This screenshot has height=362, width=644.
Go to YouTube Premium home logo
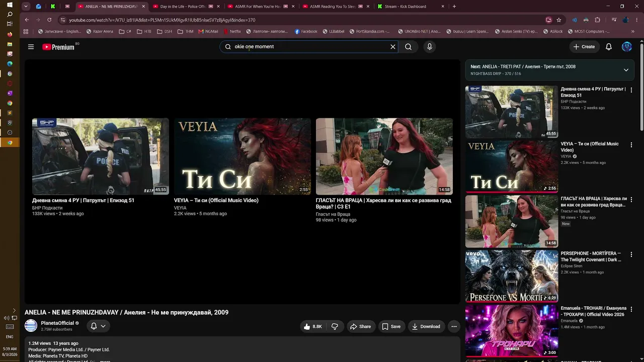[x=58, y=47]
